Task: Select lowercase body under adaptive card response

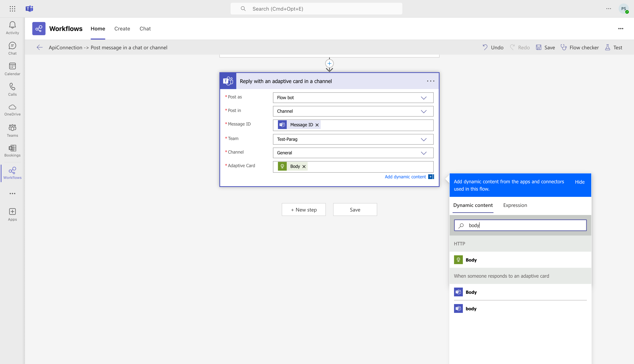Action: pos(520,308)
